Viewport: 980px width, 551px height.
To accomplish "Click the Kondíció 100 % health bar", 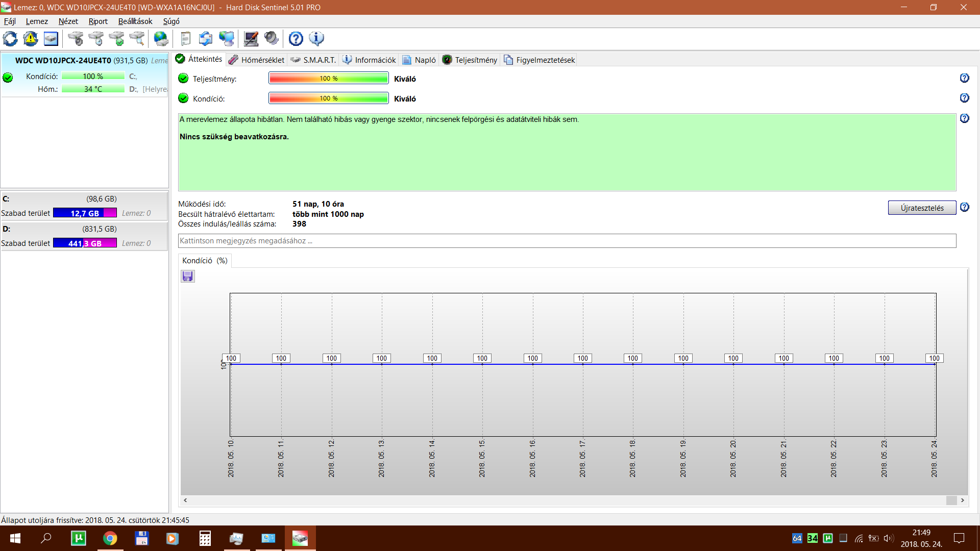I will (328, 98).
